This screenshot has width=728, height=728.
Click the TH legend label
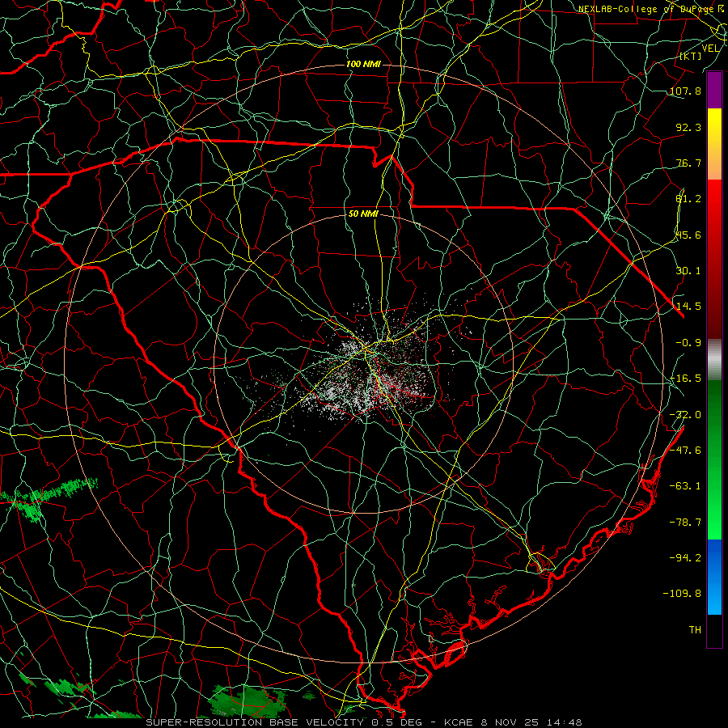pyautogui.click(x=695, y=630)
